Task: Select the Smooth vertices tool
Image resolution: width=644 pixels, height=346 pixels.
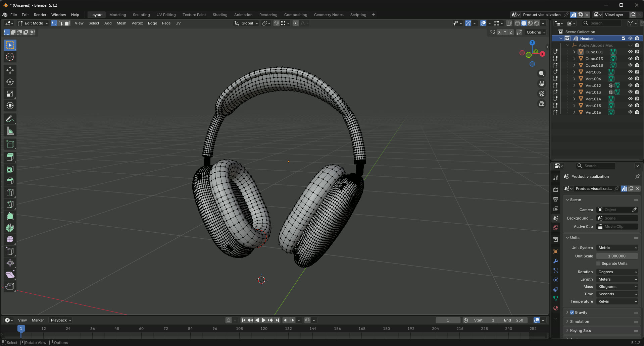Action: click(x=10, y=239)
